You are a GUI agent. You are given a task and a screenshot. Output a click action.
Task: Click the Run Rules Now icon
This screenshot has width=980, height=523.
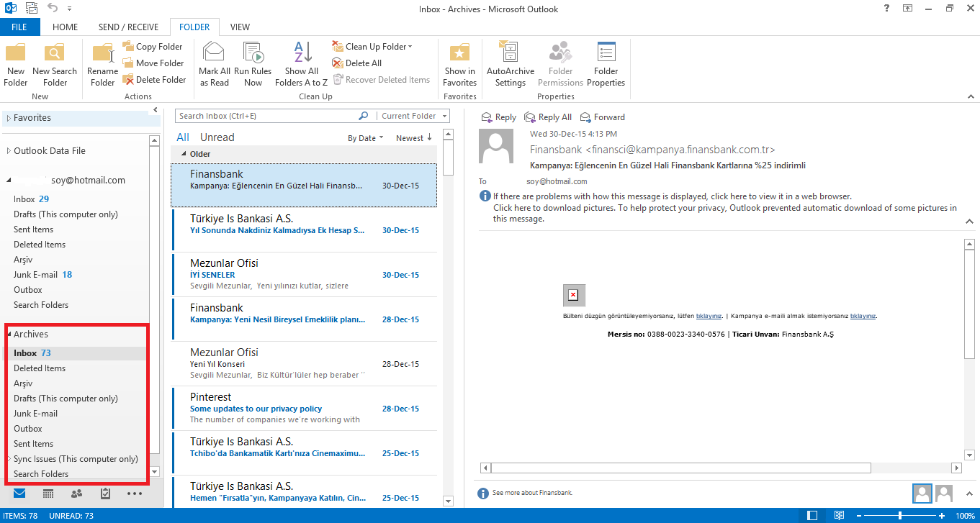click(253, 63)
